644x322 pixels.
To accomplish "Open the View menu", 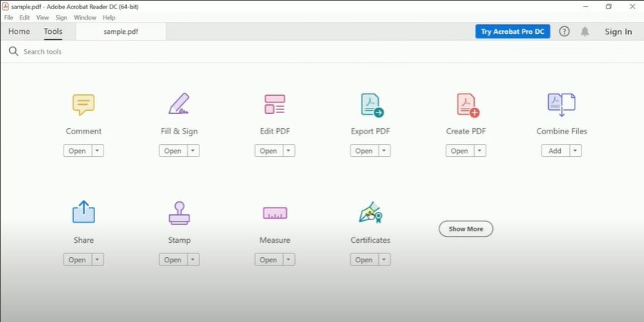I will 42,17.
